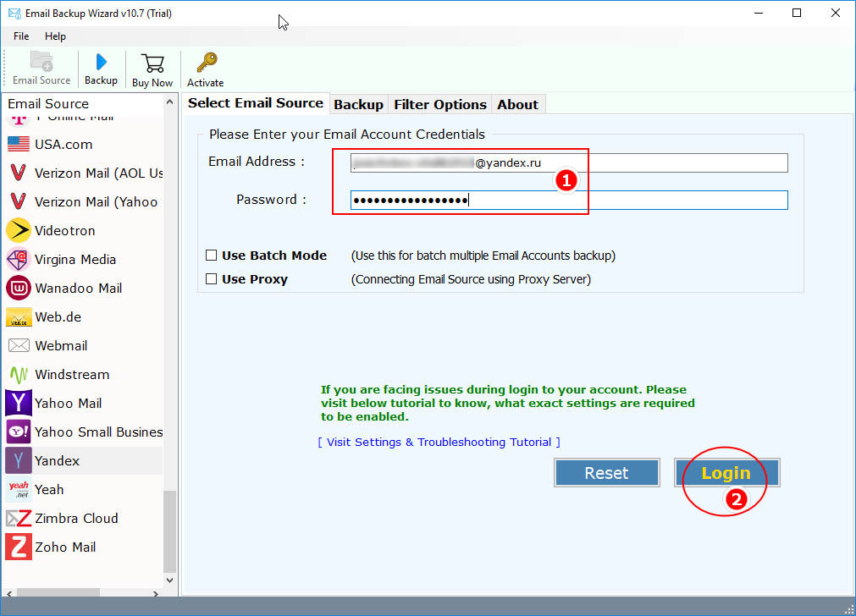Open the Help menu
This screenshot has height=616, width=856.
(55, 36)
